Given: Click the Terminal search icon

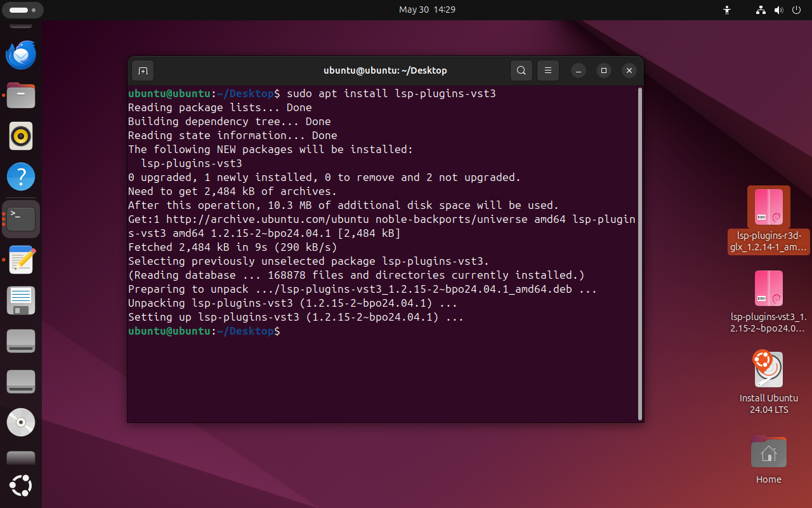Looking at the screenshot, I should click(521, 70).
